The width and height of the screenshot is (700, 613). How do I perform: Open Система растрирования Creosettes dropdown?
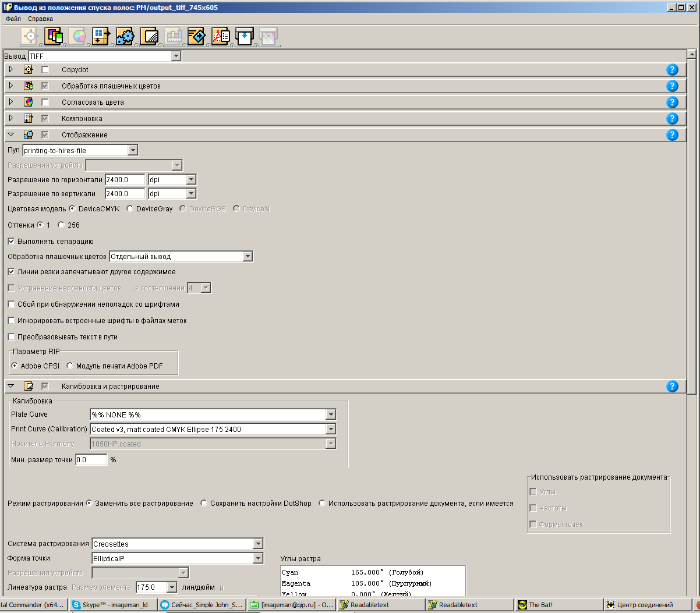(x=258, y=544)
